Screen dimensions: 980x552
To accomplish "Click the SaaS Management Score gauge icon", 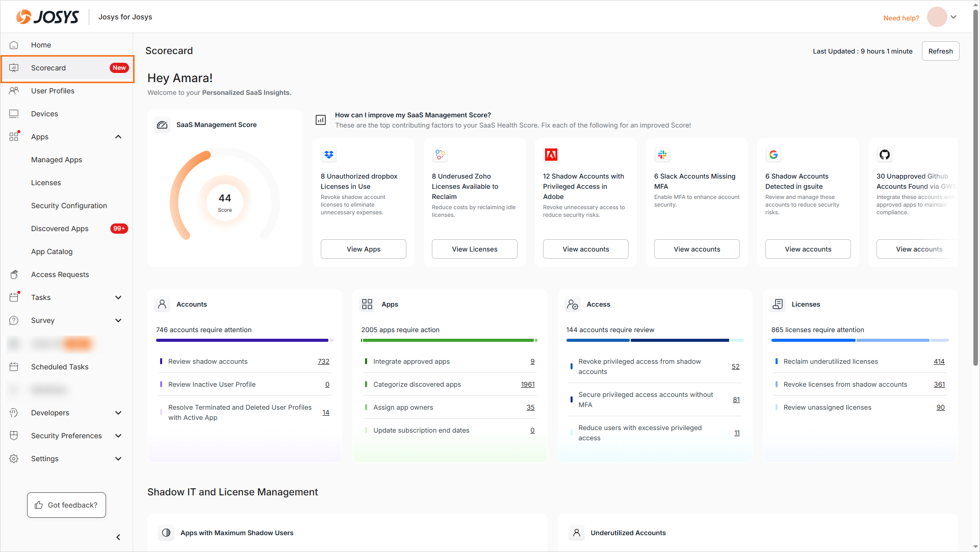I will tap(162, 125).
